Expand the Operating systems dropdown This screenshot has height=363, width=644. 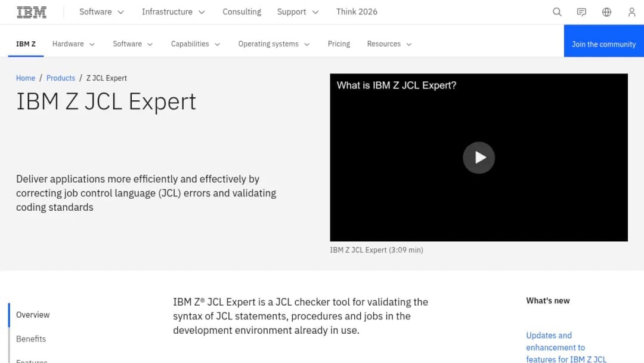pyautogui.click(x=274, y=44)
